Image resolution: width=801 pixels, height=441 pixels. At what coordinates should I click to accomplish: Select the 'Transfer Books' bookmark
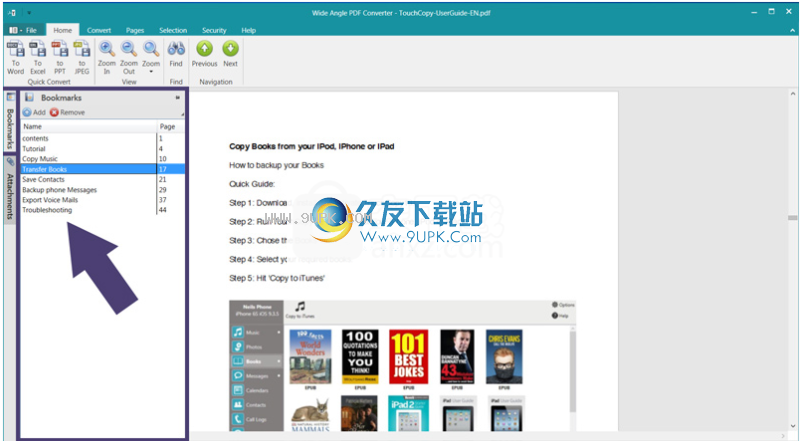point(44,169)
